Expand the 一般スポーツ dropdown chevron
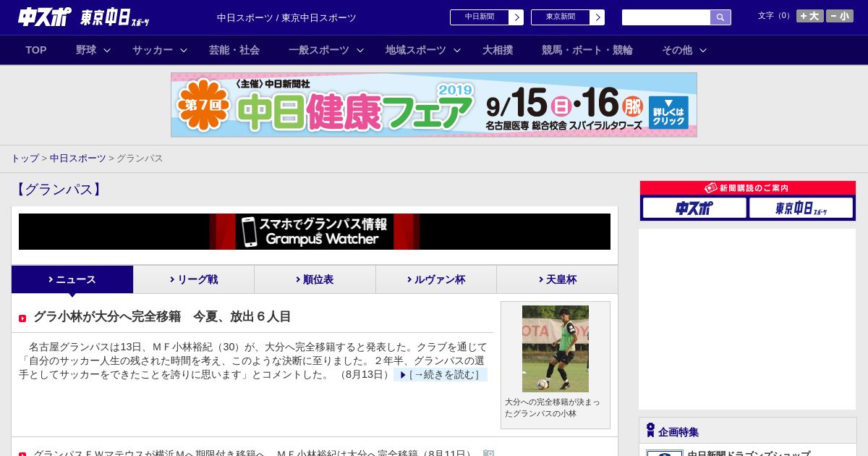868x456 pixels. (x=360, y=51)
